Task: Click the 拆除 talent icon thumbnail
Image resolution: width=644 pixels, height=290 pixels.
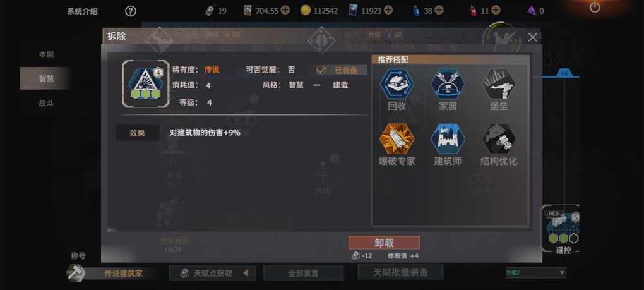Action: [145, 84]
